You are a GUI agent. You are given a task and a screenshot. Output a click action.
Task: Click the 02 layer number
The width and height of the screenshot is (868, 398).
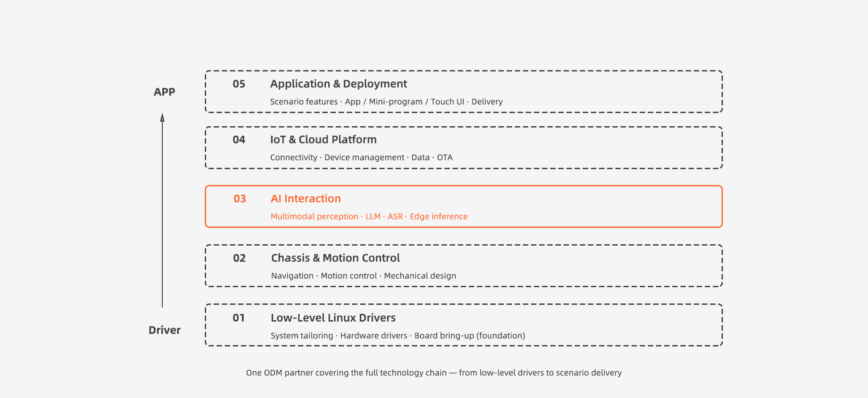239,258
